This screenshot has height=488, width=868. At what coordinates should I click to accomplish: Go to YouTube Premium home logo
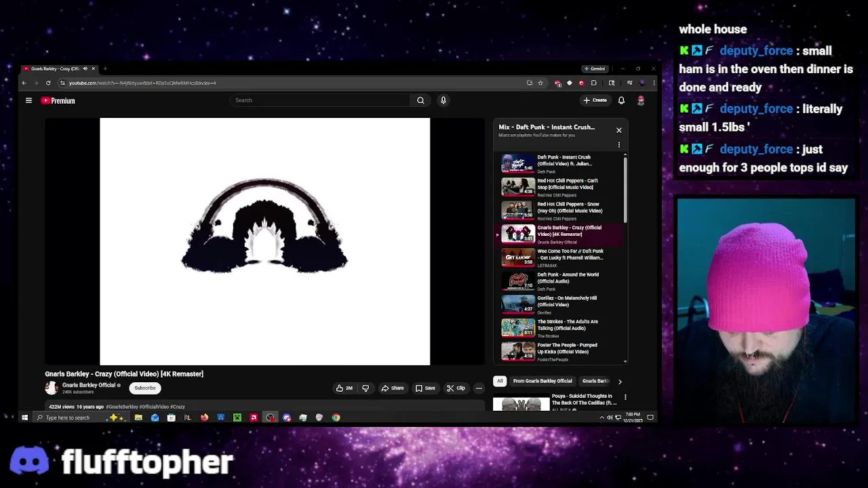tap(58, 100)
